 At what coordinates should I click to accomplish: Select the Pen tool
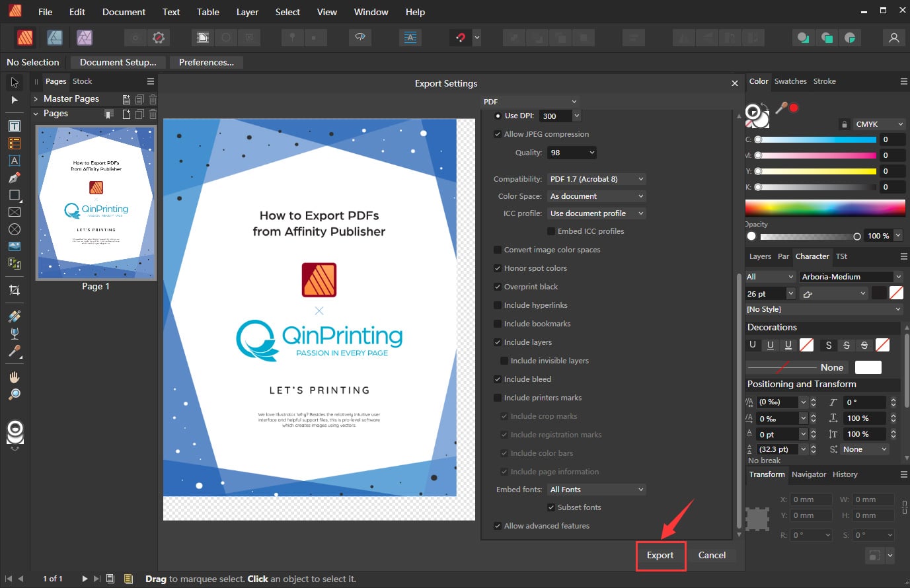(15, 178)
